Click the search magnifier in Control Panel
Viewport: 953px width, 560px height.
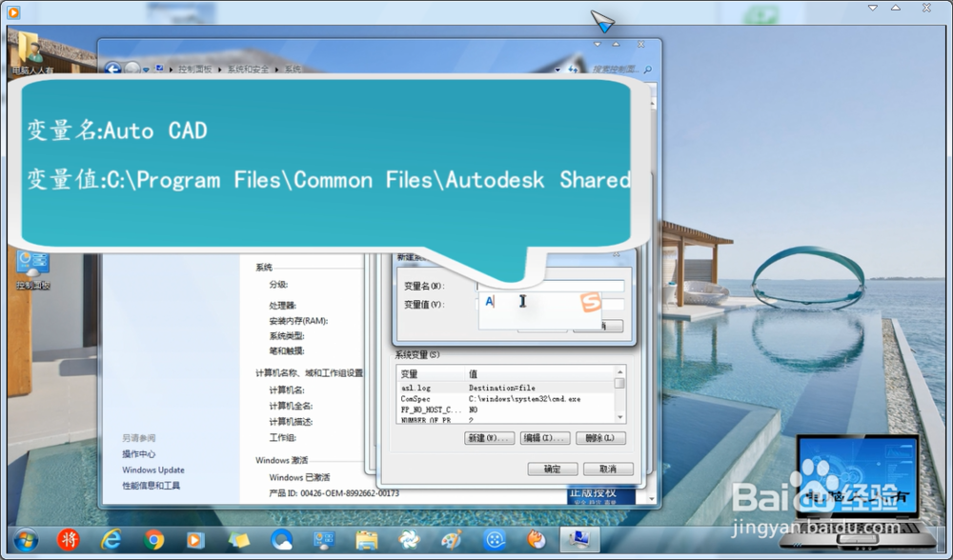click(648, 70)
